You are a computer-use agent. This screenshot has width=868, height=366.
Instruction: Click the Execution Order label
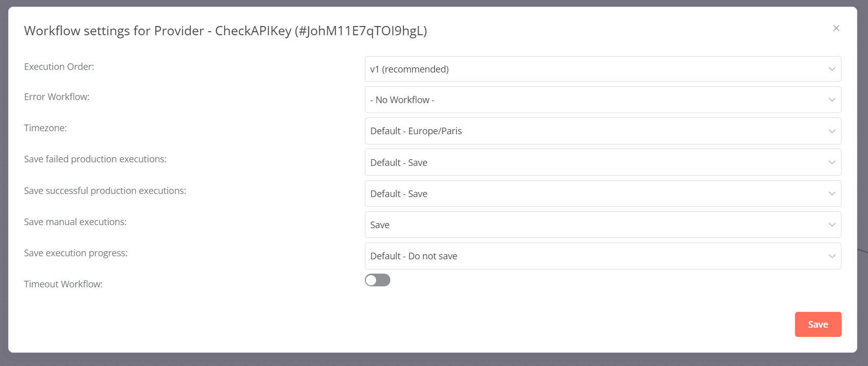click(59, 67)
